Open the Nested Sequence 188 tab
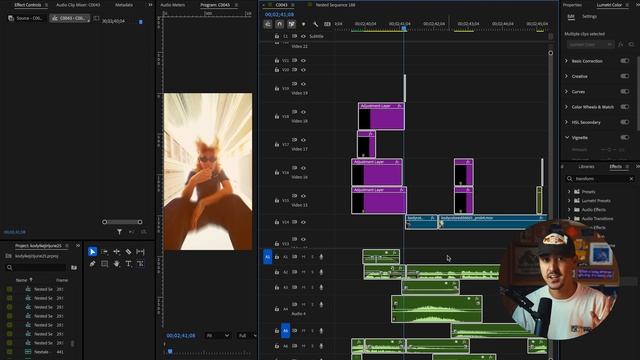Screen dimensions: 640x360 335,5
